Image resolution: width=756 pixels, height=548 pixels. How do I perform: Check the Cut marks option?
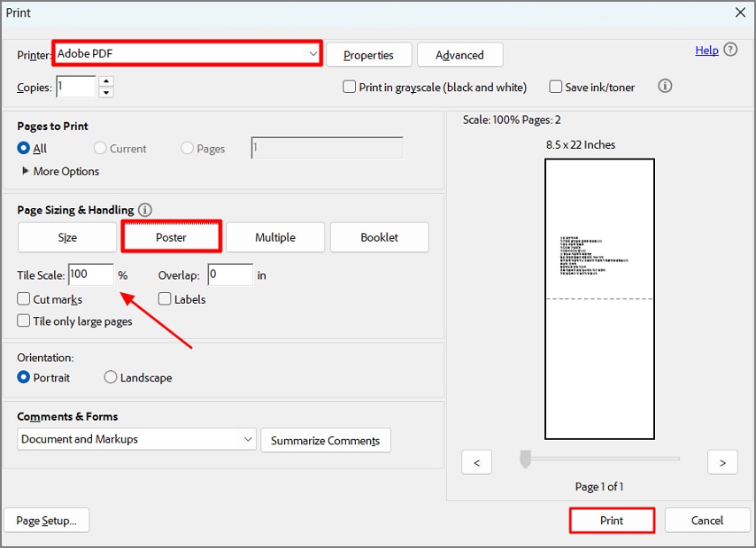pyautogui.click(x=22, y=299)
